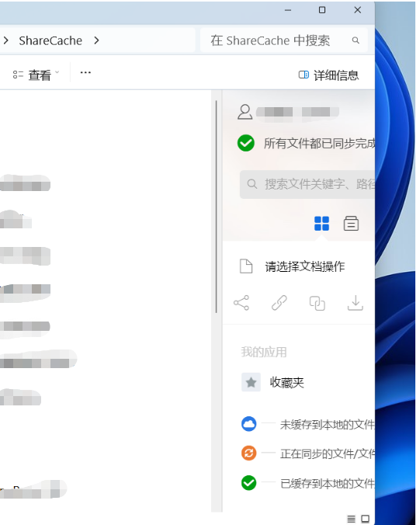420x525 pixels.
Task: Click the star icon of 收藏夹
Action: tap(251, 382)
